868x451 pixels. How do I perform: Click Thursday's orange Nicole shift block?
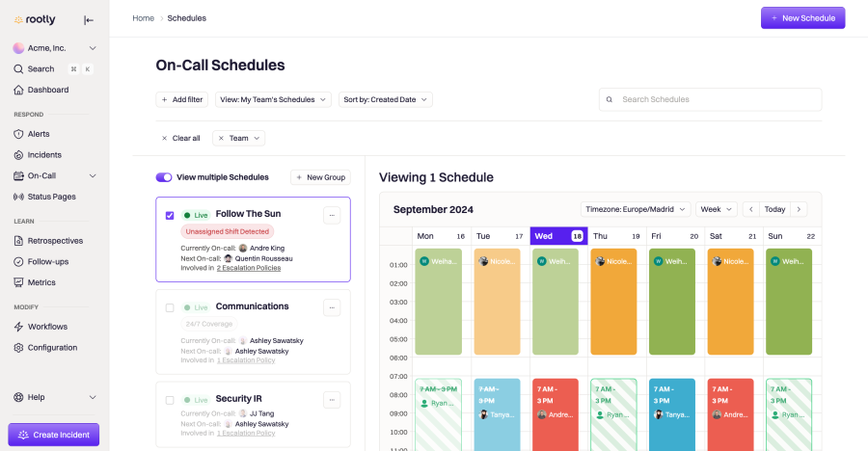coord(613,302)
